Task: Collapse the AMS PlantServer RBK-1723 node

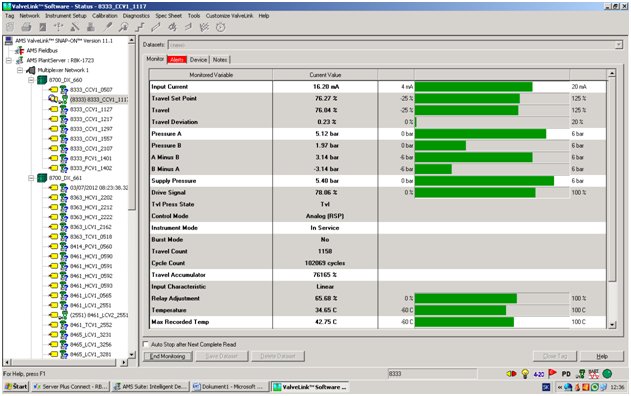Action: (9, 60)
